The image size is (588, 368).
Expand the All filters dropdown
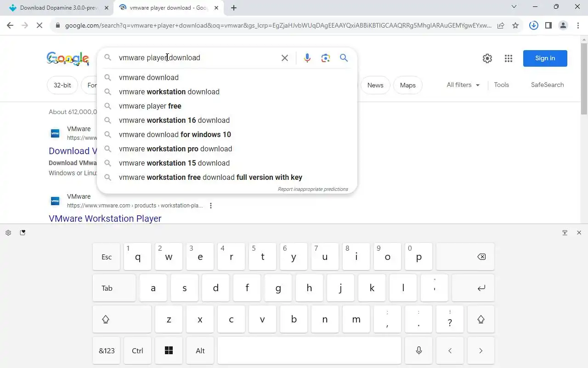click(x=463, y=85)
